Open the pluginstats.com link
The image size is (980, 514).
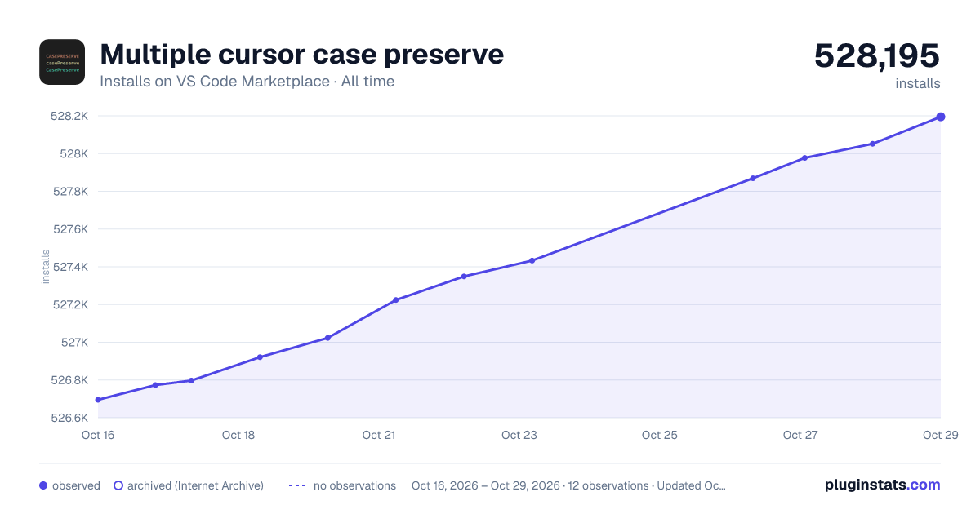pyautogui.click(x=882, y=485)
